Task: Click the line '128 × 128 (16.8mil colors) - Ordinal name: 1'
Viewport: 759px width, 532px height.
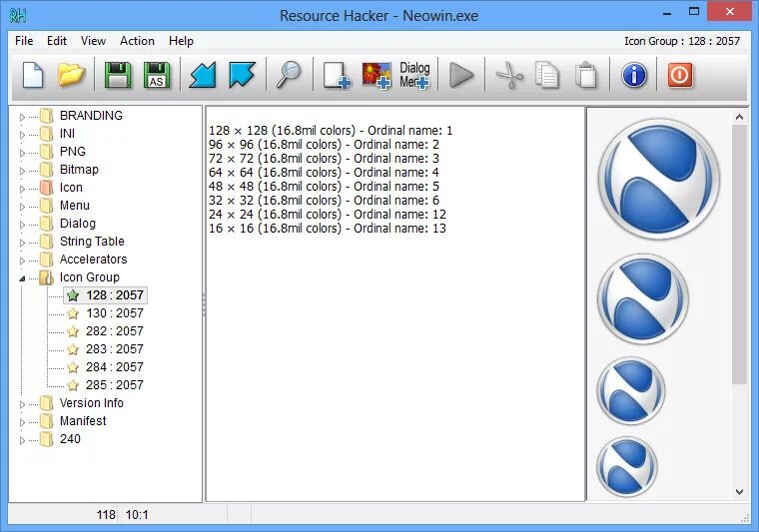Action: (x=331, y=131)
